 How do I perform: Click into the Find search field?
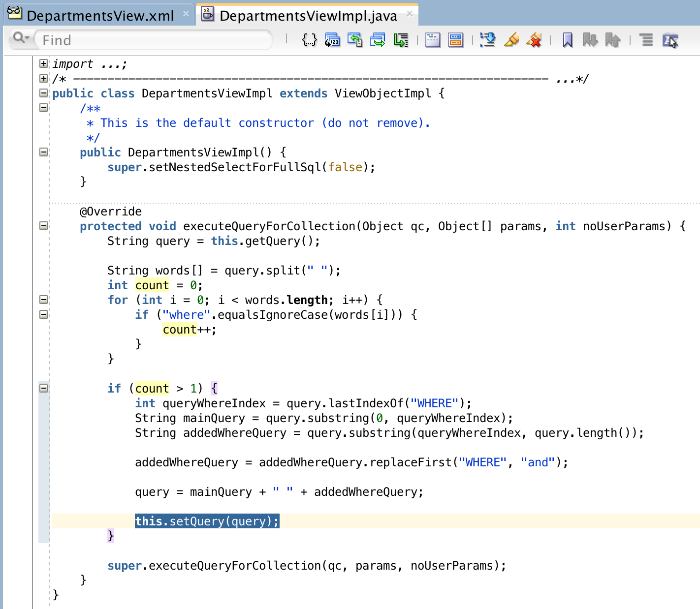coord(154,40)
